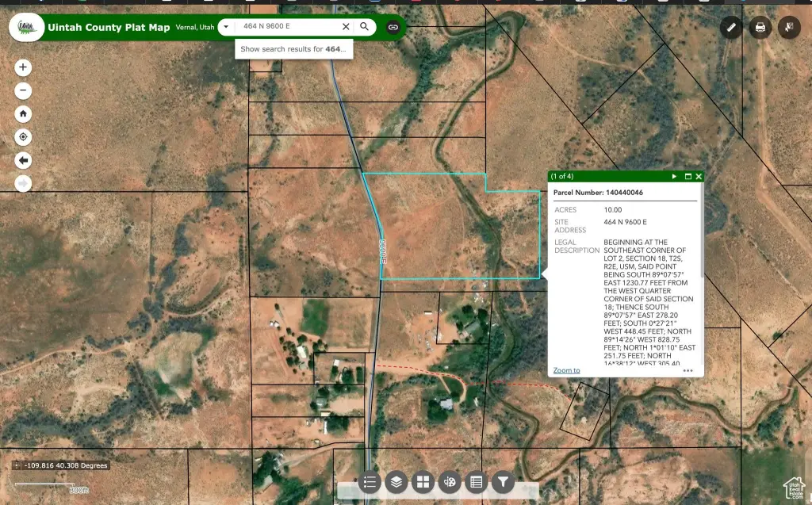
Task: Go back to the previous map extent
Action: tap(24, 161)
